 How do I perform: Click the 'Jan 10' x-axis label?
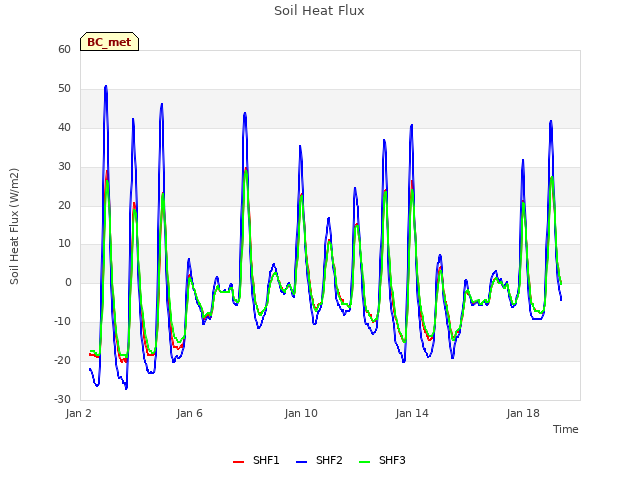pos(301,413)
